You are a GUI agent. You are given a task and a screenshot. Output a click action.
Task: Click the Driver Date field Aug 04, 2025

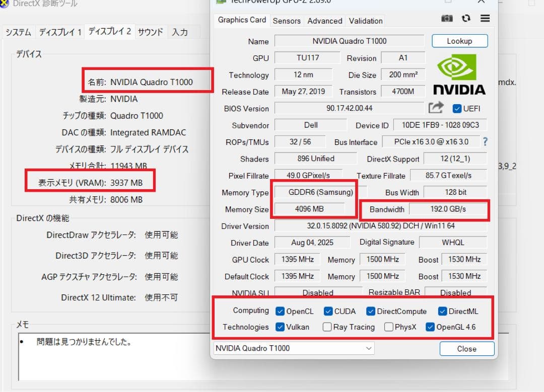312,242
